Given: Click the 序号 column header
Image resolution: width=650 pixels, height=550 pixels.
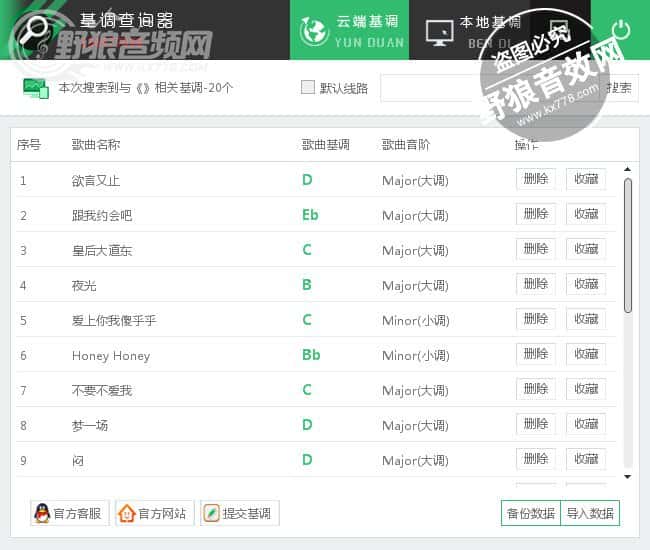Looking at the screenshot, I should pos(29,145).
